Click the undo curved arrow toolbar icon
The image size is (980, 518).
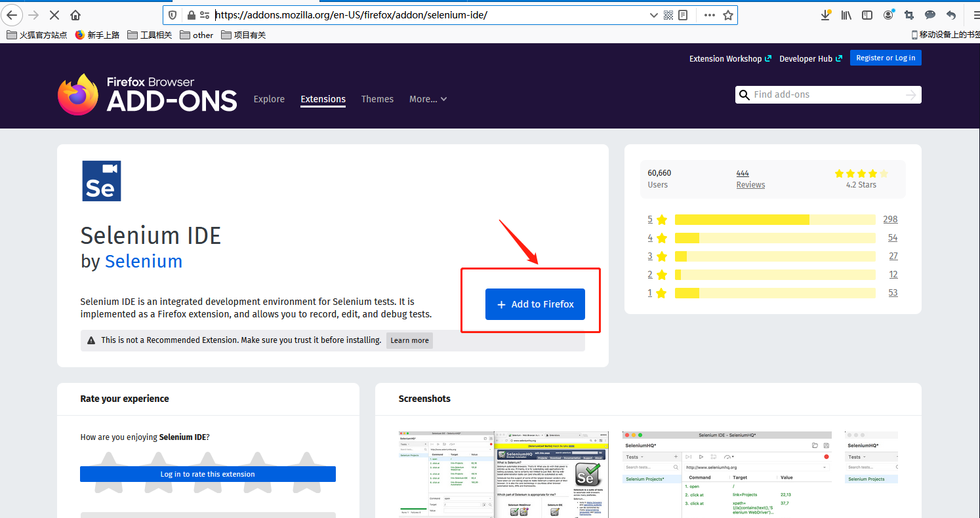tap(951, 14)
